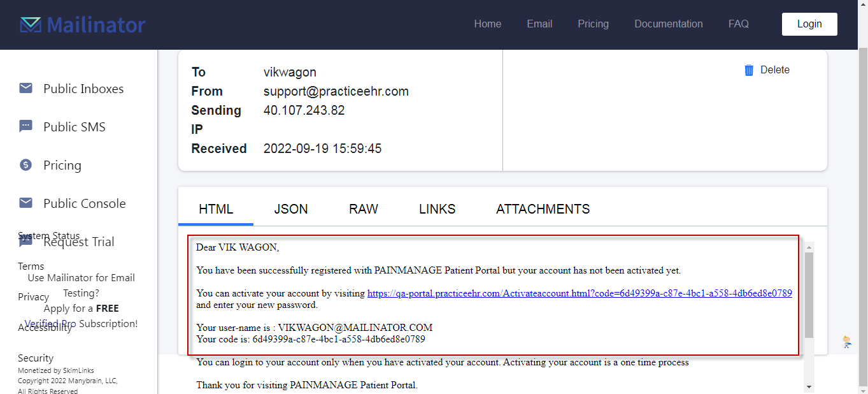Screen dimensions: 868x394
Task: Click the Public SMS chat icon
Action: [25, 126]
